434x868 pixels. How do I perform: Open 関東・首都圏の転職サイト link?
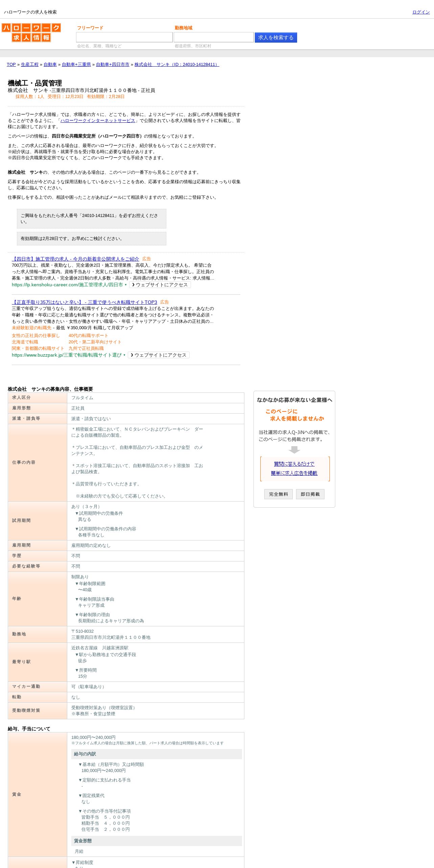(38, 348)
